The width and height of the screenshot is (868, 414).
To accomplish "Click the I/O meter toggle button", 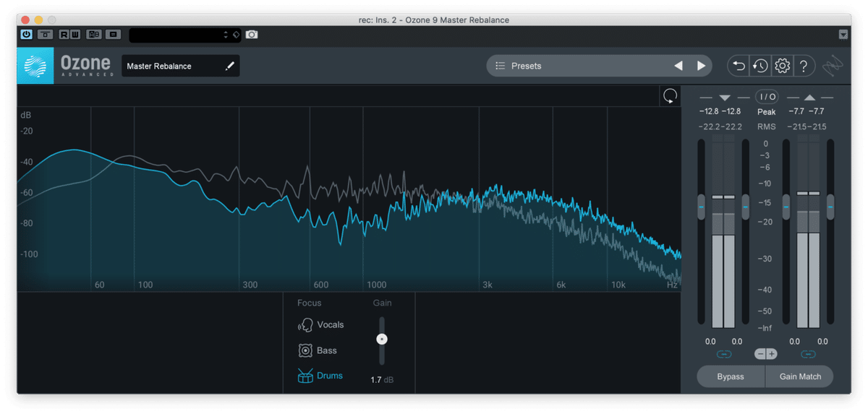I will pos(767,97).
